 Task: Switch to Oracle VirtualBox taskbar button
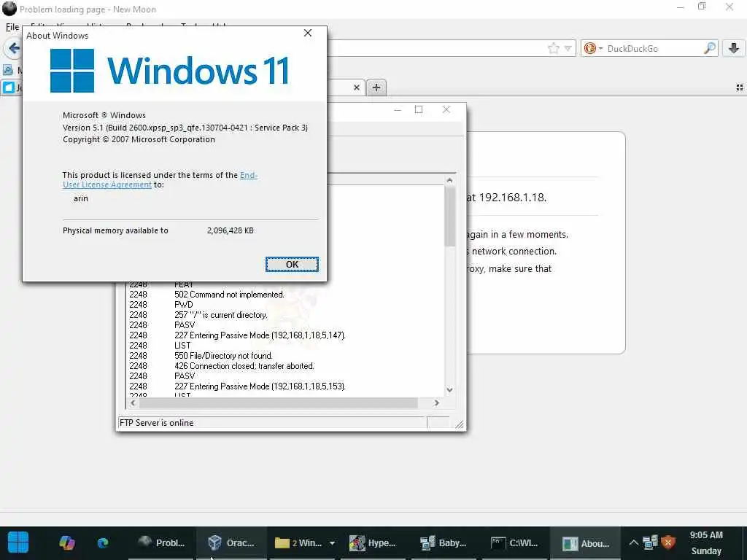(x=231, y=542)
